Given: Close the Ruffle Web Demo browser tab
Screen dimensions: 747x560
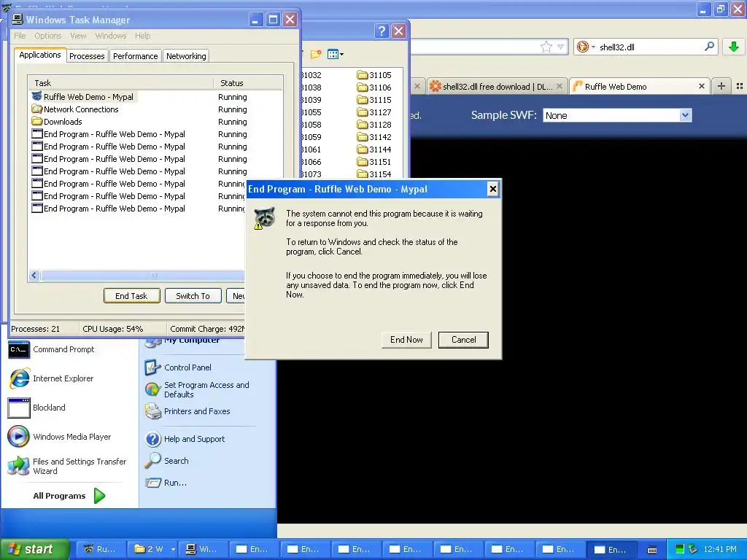Looking at the screenshot, I should point(701,86).
